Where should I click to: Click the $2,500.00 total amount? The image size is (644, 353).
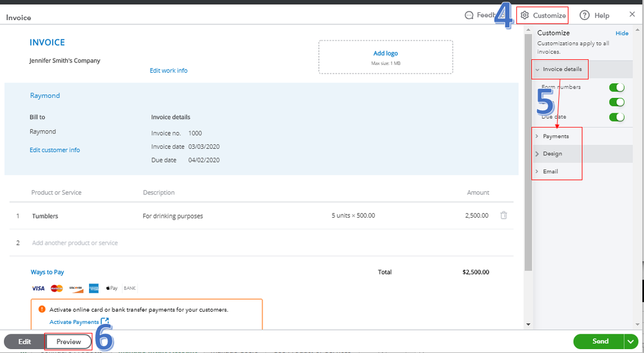476,272
